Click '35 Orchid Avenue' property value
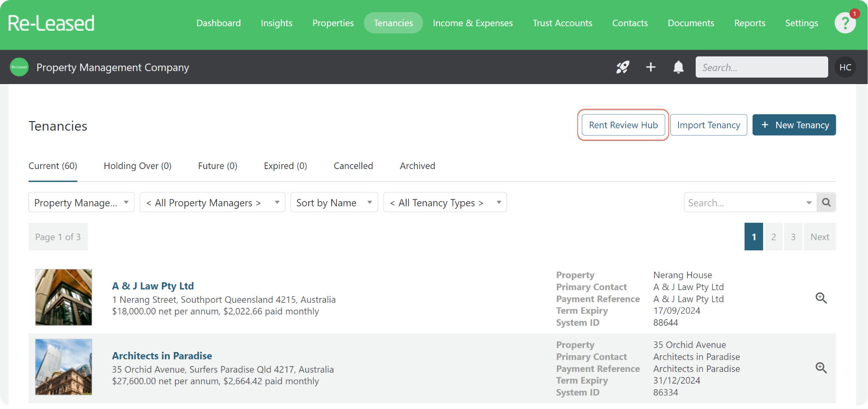Image resolution: width=868 pixels, height=409 pixels. click(x=689, y=345)
